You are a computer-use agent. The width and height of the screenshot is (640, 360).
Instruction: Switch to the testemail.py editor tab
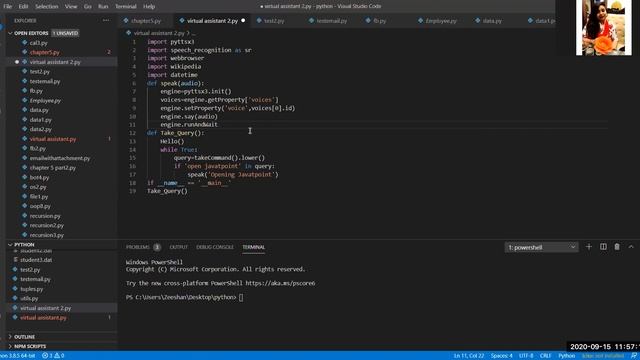331,20
